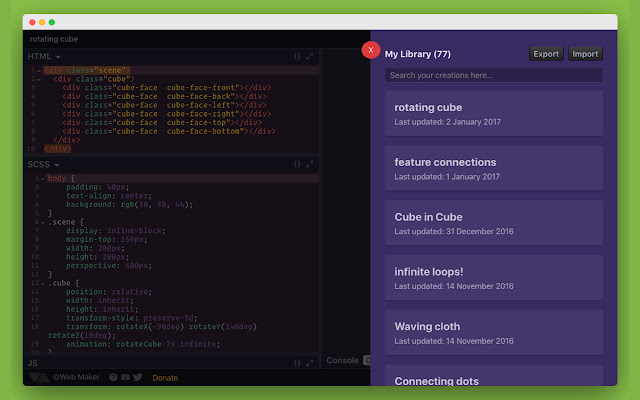Screen dimensions: 640x400
Task: Click the HTML pane format code icon
Action: [x=297, y=57]
